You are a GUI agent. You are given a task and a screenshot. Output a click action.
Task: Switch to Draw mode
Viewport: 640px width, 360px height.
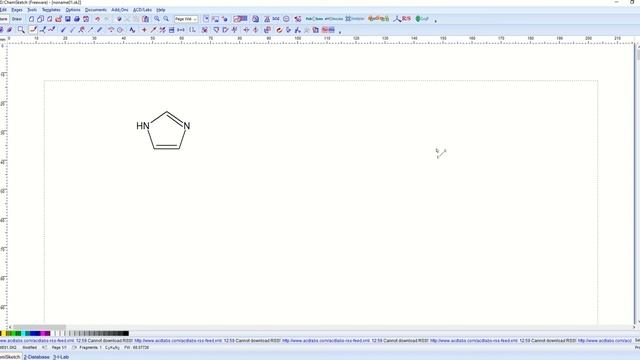coord(17,19)
